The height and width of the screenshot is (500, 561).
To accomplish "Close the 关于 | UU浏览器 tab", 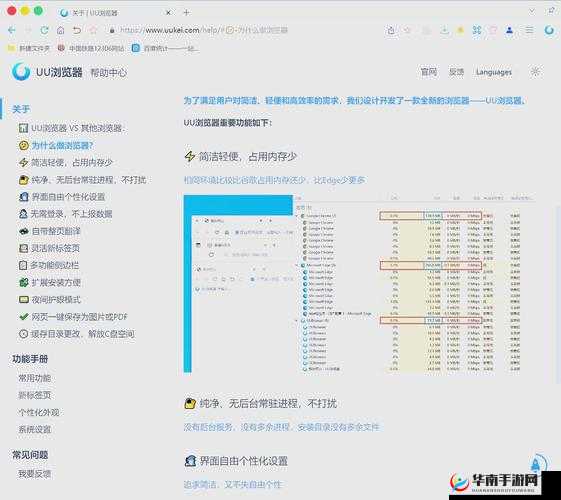I will (x=168, y=13).
